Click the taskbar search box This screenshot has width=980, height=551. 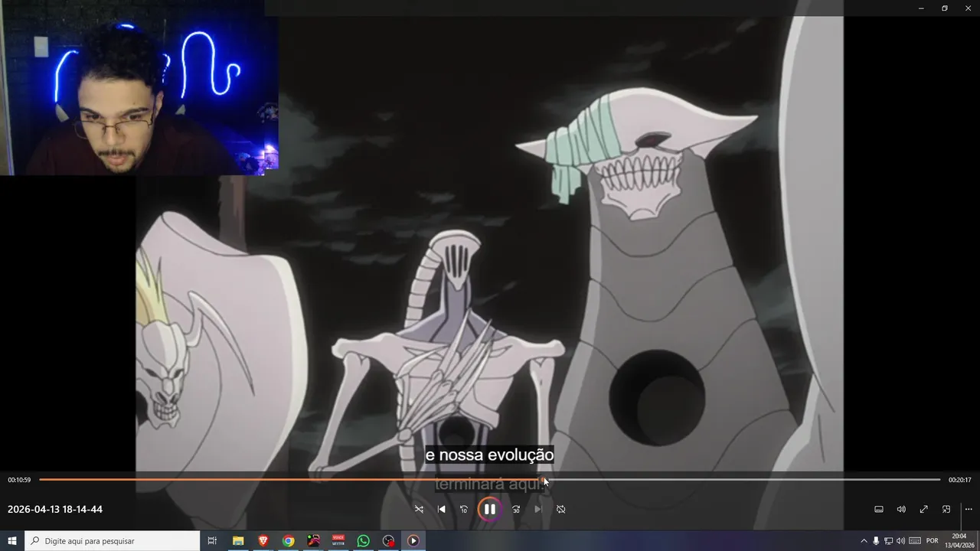click(x=113, y=541)
